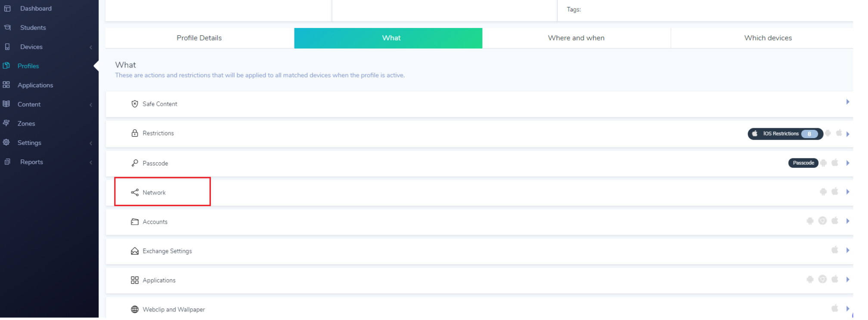868x320 pixels.
Task: Expand the Network section arrow
Action: [848, 192]
